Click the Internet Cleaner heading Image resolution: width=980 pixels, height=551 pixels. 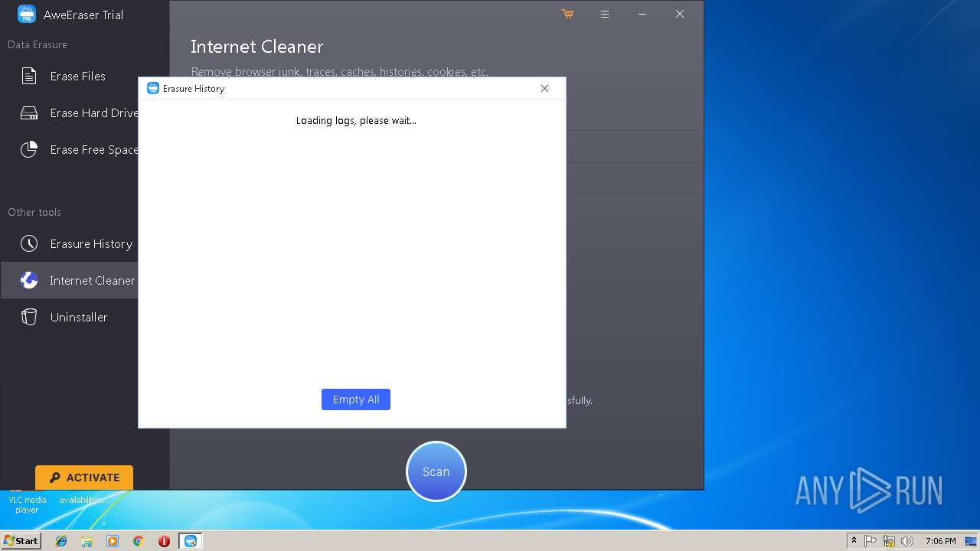257,47
